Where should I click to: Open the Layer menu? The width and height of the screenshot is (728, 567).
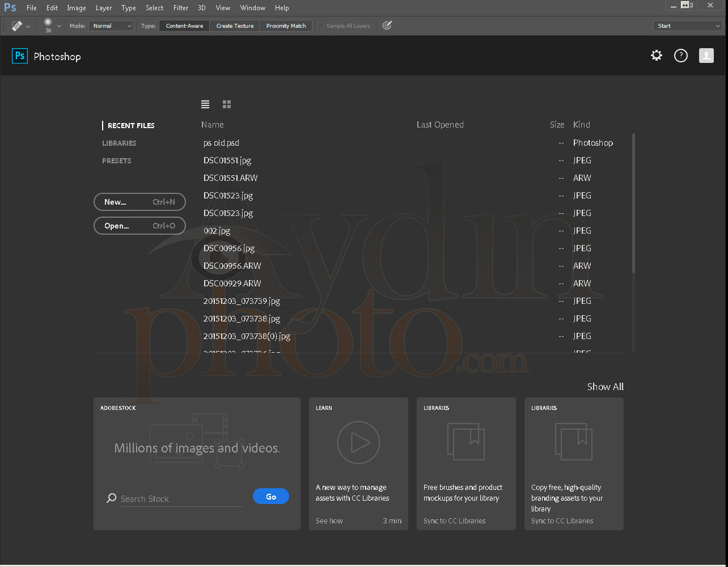tap(104, 8)
